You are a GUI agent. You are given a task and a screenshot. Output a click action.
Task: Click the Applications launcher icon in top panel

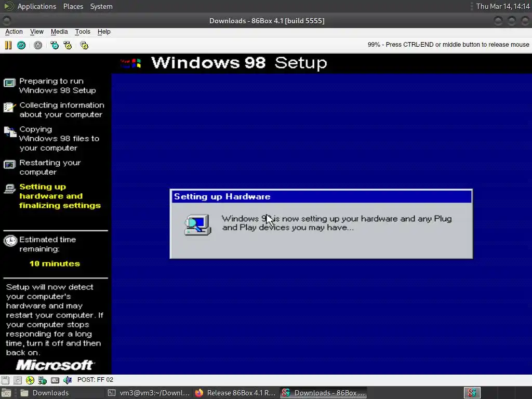pos(8,6)
